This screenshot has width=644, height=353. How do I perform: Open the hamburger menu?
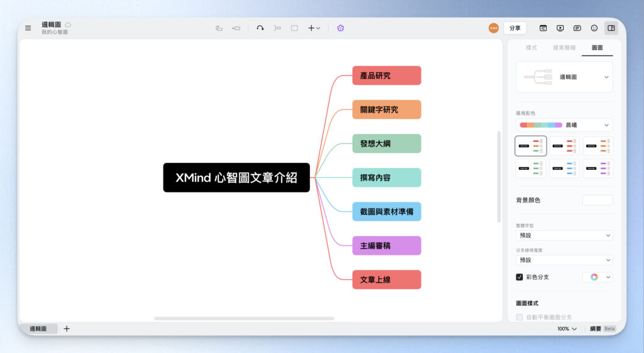(28, 28)
